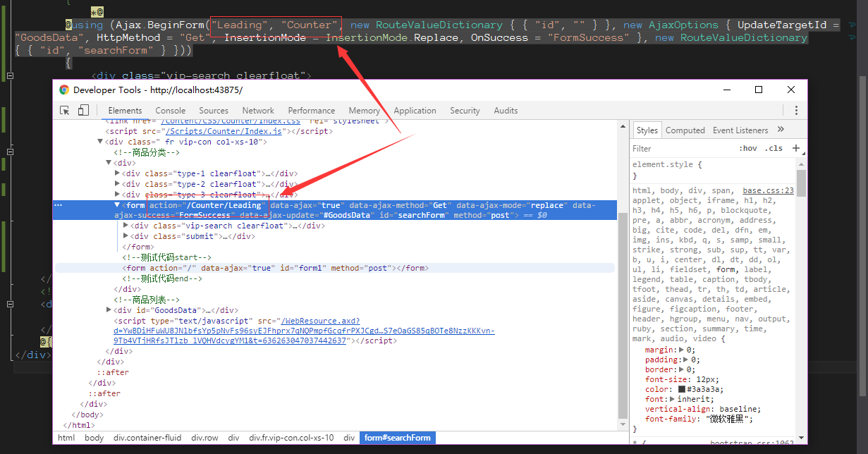Open the color picker swatch for #3a3a3a
Screen dimensions: 868x454
click(682, 389)
